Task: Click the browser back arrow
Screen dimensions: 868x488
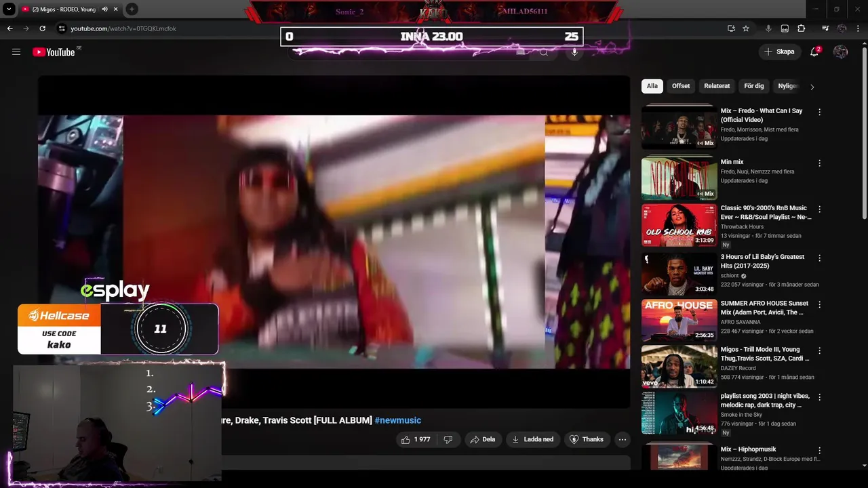Action: [9, 28]
